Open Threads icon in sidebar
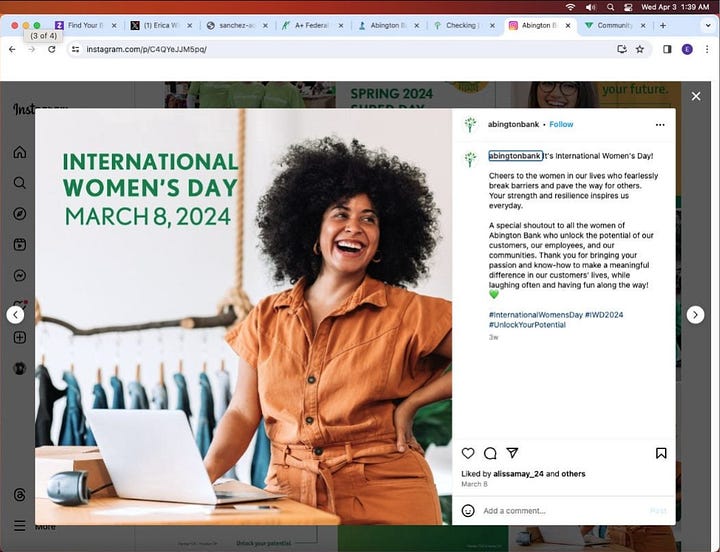 pos(20,495)
